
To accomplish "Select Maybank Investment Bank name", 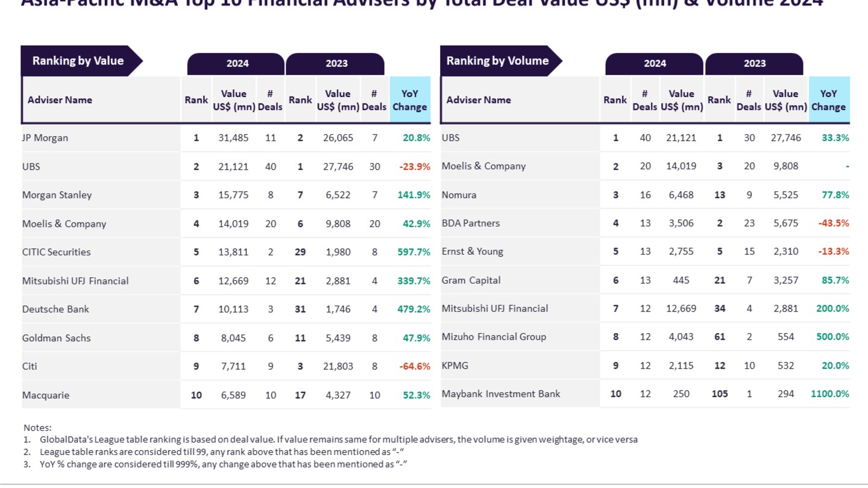I will click(x=501, y=394).
